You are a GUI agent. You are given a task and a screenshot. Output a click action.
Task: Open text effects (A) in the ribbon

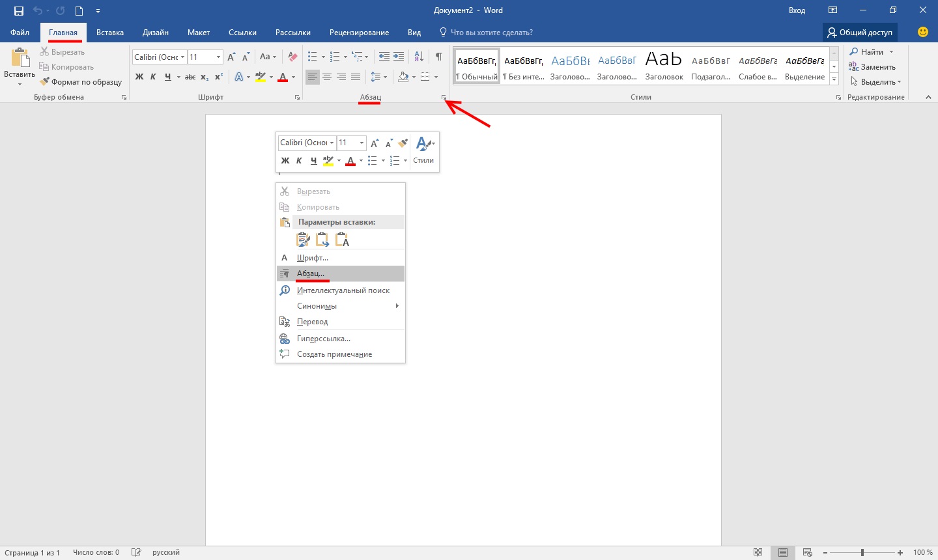click(x=239, y=77)
